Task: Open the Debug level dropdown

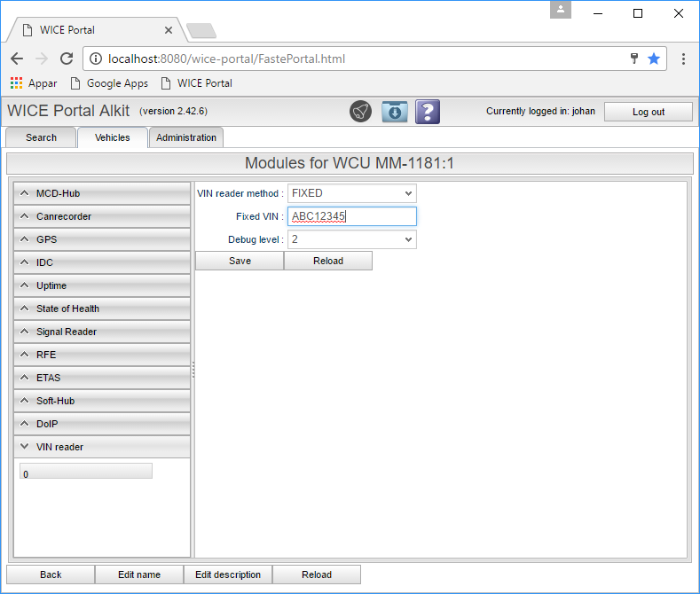Action: click(351, 239)
